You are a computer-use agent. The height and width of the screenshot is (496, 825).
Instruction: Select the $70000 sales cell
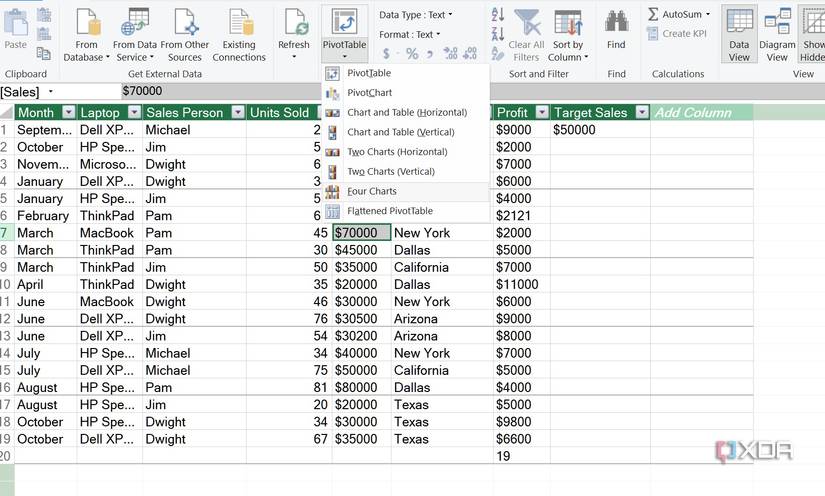coord(361,232)
